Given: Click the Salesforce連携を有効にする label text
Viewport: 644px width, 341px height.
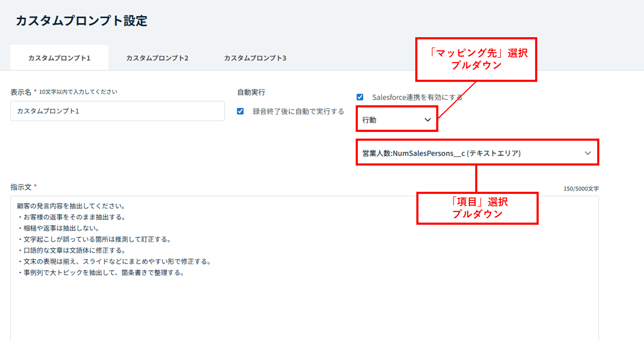Looking at the screenshot, I should [x=417, y=97].
